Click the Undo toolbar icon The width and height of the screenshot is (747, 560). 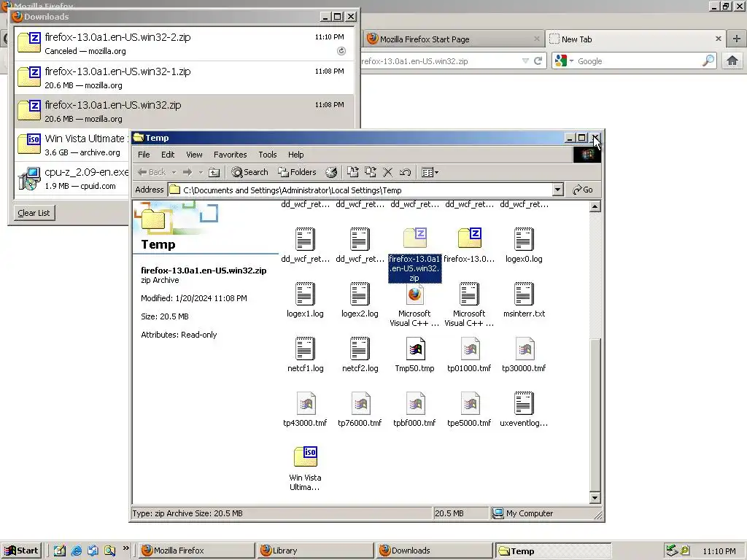406,172
